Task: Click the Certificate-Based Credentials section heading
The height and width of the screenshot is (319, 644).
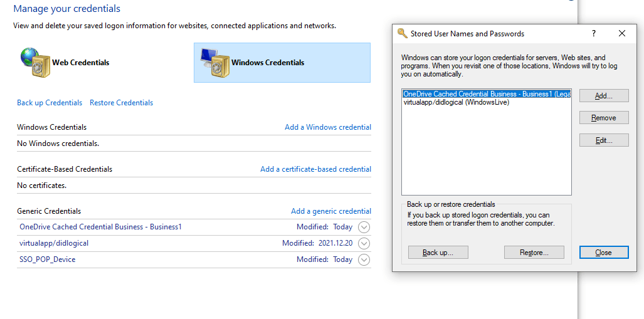Action: [65, 169]
